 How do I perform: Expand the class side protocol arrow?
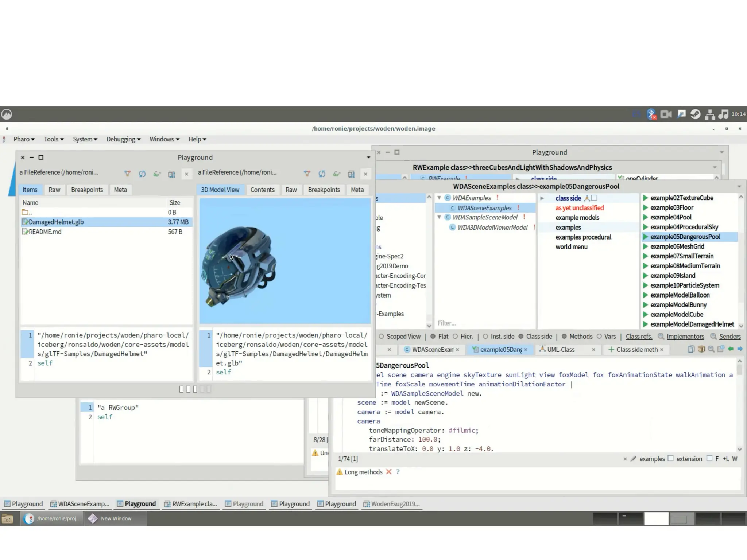(542, 198)
